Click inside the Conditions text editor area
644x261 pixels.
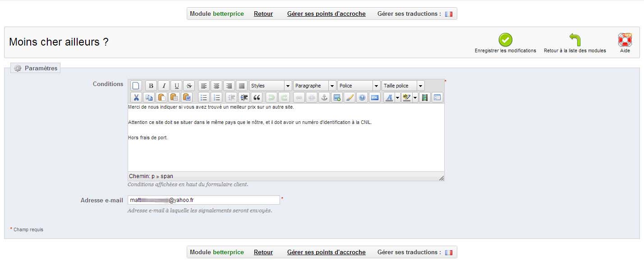coord(286,137)
